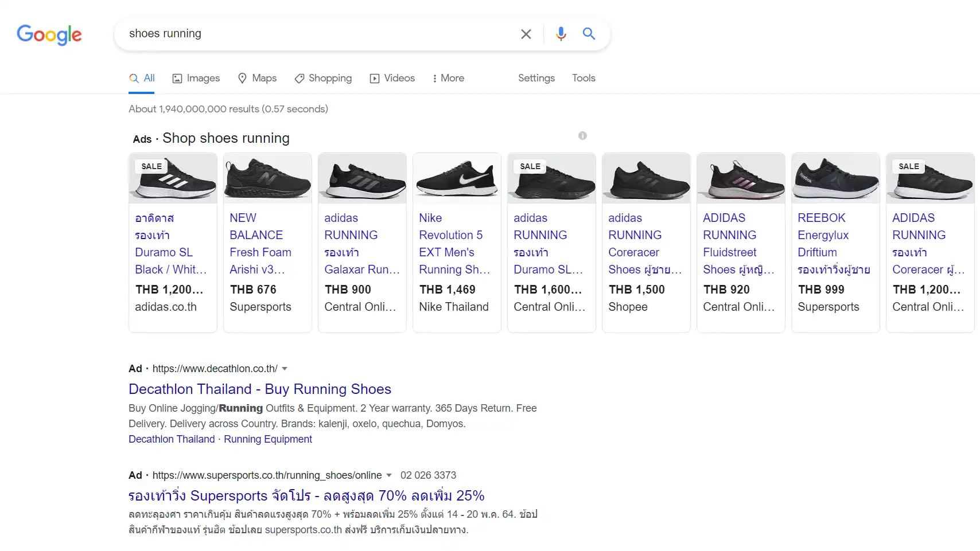Viewport: 980px width, 551px height.
Task: Open Decathlon Thailand - Buy Running Shoes ad
Action: pos(260,389)
